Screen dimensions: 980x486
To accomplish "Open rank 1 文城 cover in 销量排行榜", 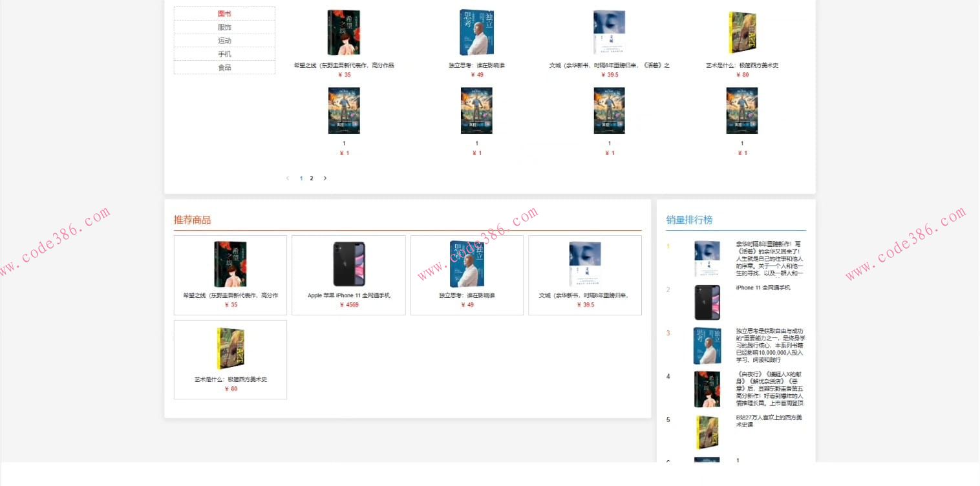I will click(x=707, y=259).
